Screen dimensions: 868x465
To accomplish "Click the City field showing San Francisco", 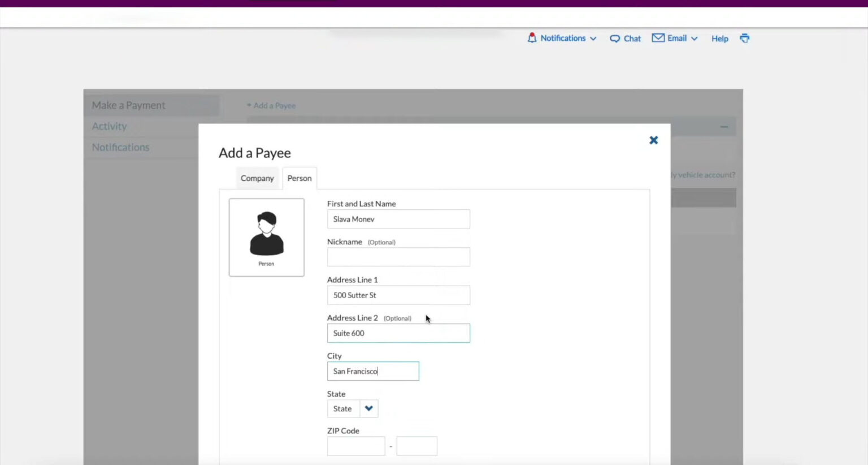I will [x=373, y=371].
